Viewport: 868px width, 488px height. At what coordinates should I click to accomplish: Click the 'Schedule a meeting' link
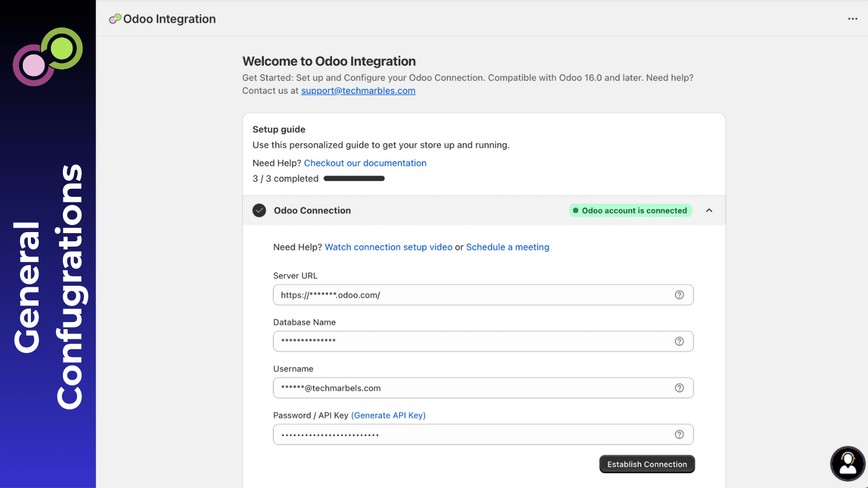[x=507, y=247]
